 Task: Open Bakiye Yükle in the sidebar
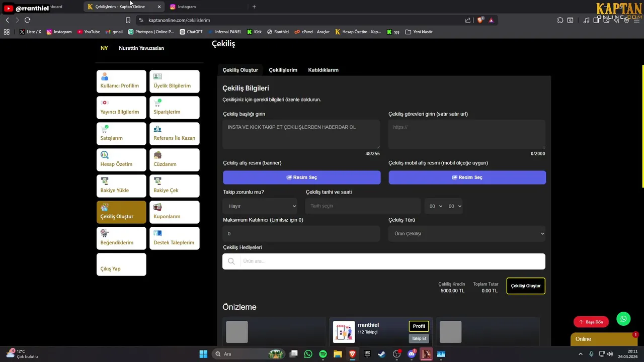(x=121, y=186)
